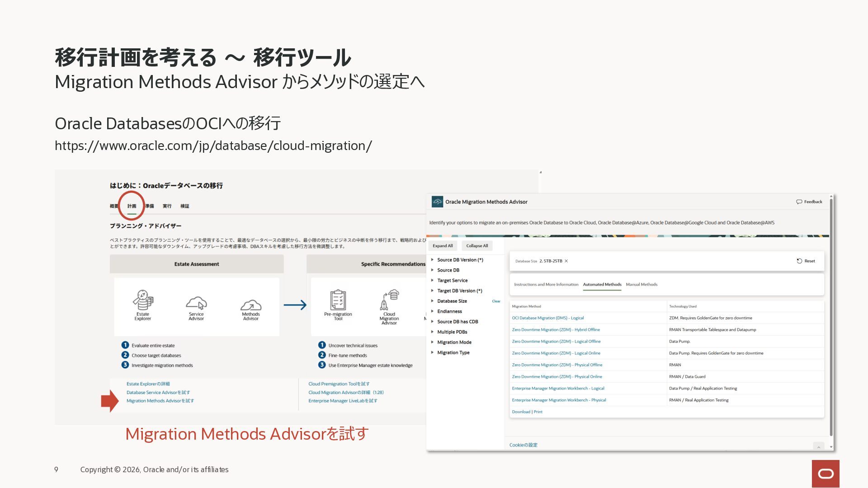
Task: Open the Instructions and More Information tab
Action: click(546, 285)
